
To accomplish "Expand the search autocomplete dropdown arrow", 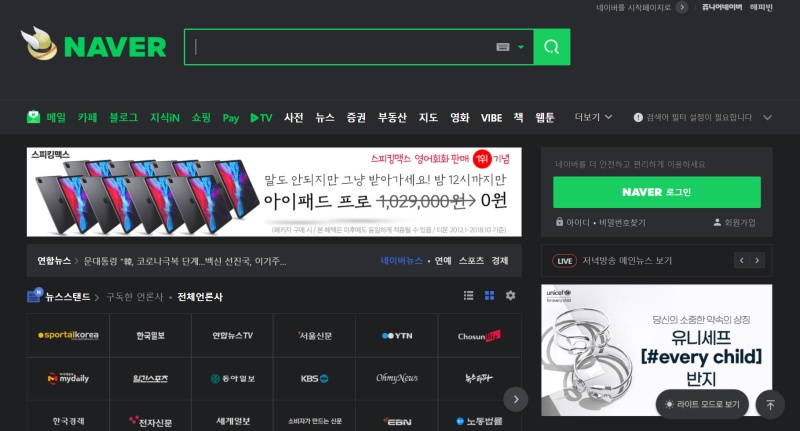I will (x=520, y=47).
